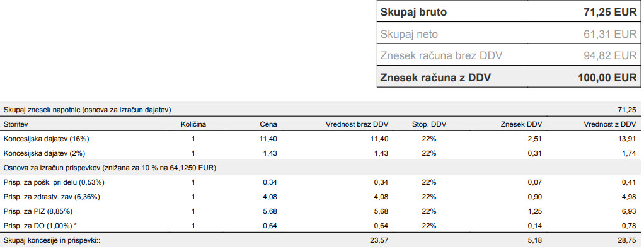This screenshot has height=249, width=644.
Task: Click the Prisp. za DO (1,00%) entry
Action: 39,226
